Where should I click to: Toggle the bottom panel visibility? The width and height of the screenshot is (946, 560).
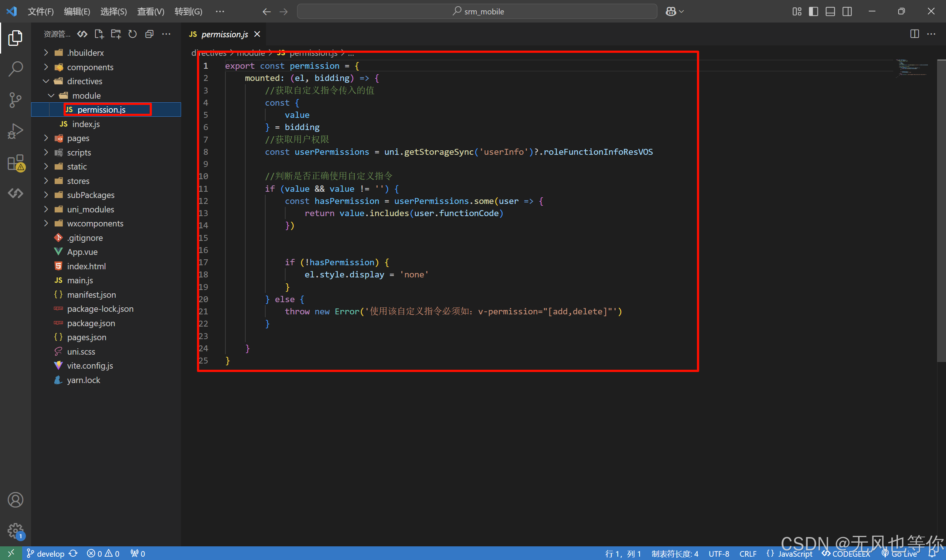(830, 11)
